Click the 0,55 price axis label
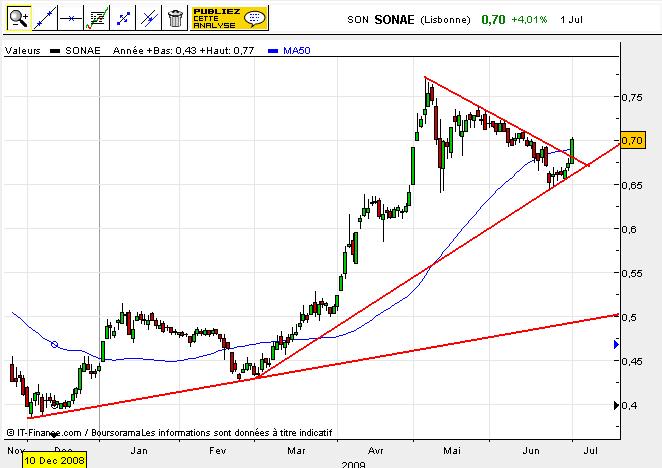The width and height of the screenshot is (662, 468). [x=632, y=273]
